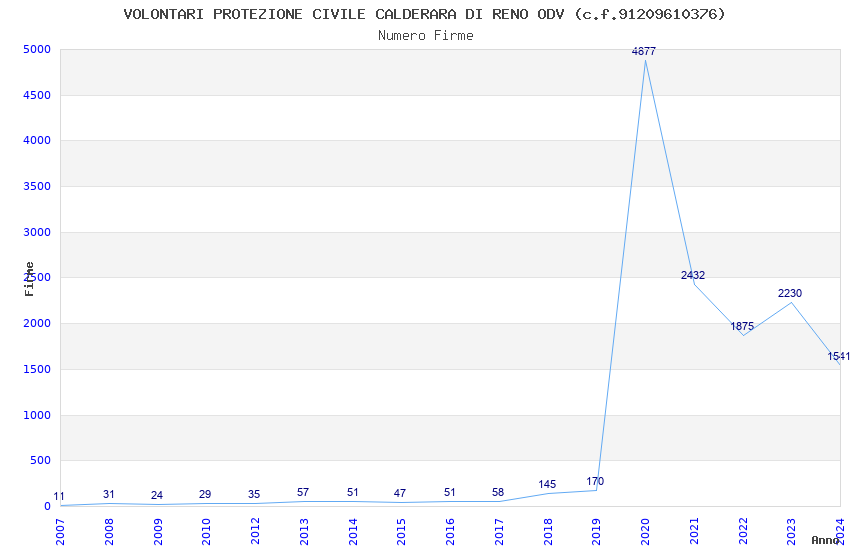Screen dimensions: 850x550
Task: Click the Anno x-axis title
Action: point(826,540)
